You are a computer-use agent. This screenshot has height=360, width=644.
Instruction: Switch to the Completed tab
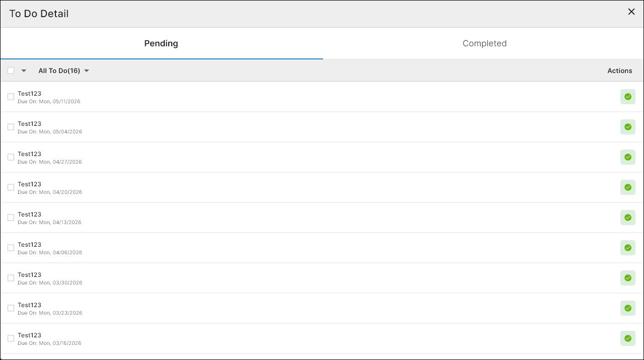point(484,43)
